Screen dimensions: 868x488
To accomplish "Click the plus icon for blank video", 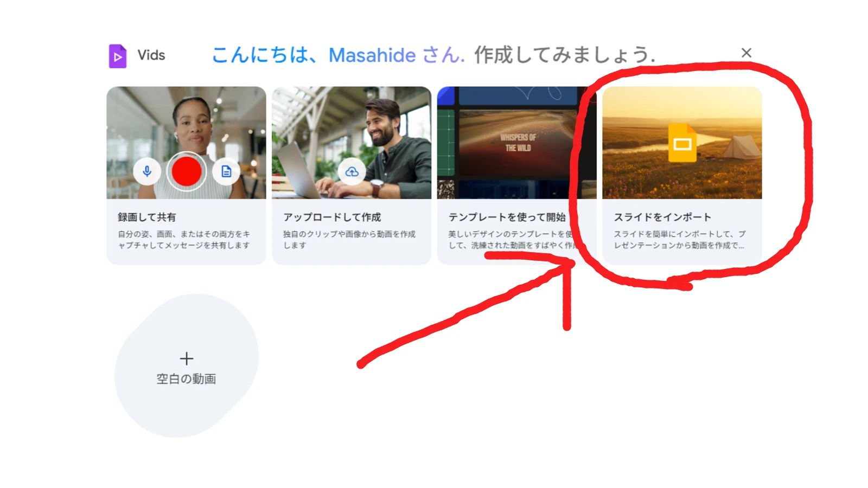I will coord(186,358).
